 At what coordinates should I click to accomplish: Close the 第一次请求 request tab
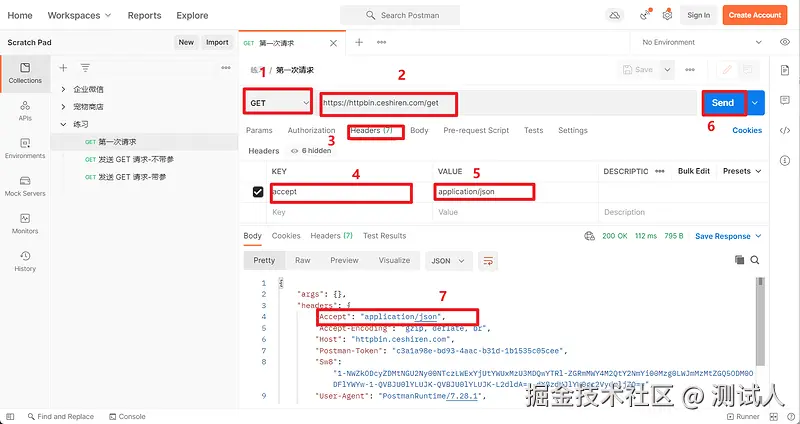(x=333, y=43)
